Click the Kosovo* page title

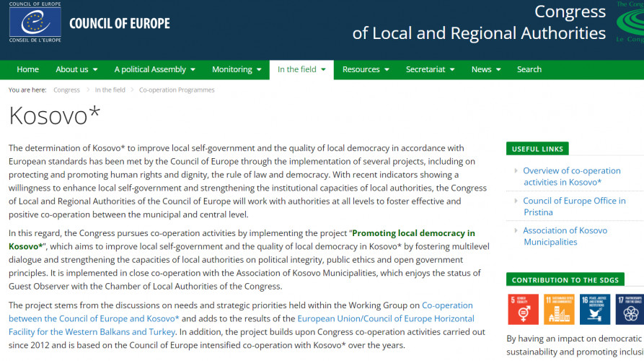pos(55,115)
